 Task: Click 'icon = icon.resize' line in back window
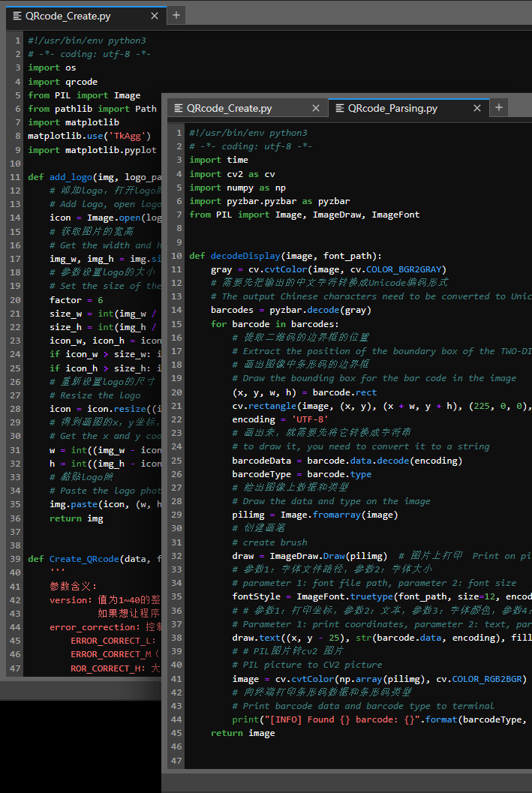[105, 409]
